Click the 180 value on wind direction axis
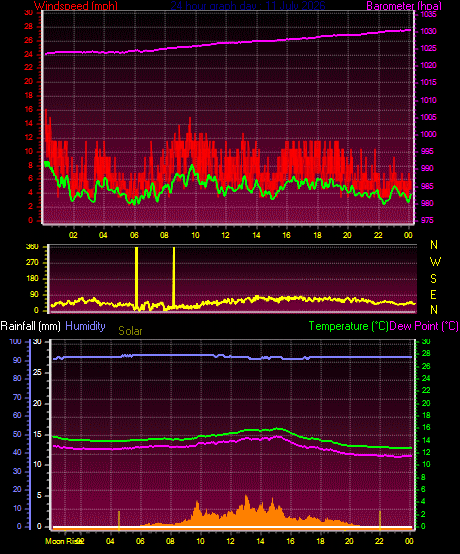Image resolution: width=460 pixels, height=554 pixels. [32, 279]
